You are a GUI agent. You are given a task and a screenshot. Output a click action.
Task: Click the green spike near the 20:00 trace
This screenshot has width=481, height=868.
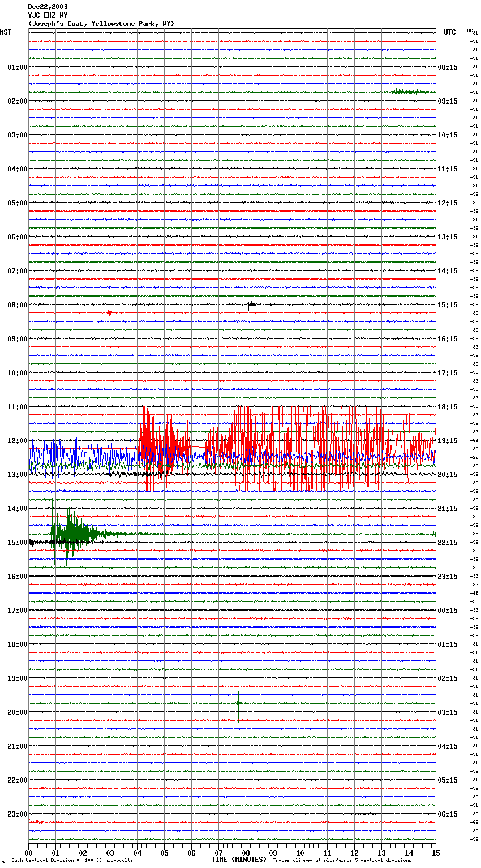[x=238, y=719]
